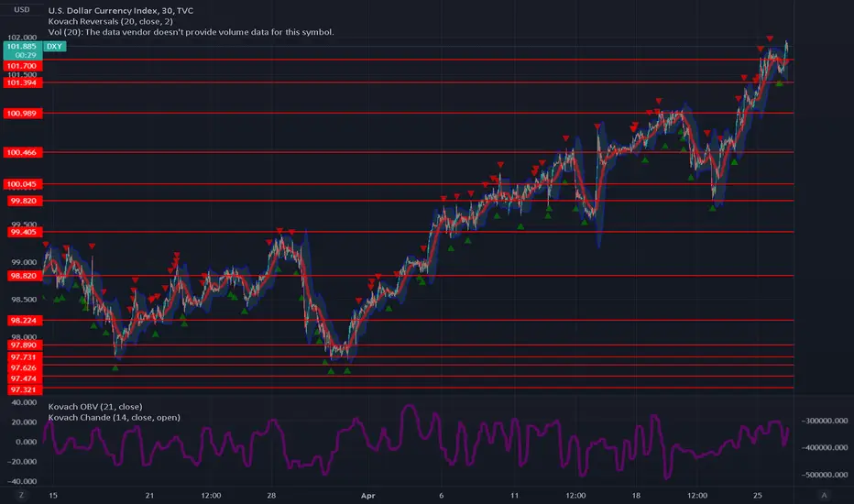Select the 97.731 horizontal level label
The image size is (854, 504).
[24, 357]
